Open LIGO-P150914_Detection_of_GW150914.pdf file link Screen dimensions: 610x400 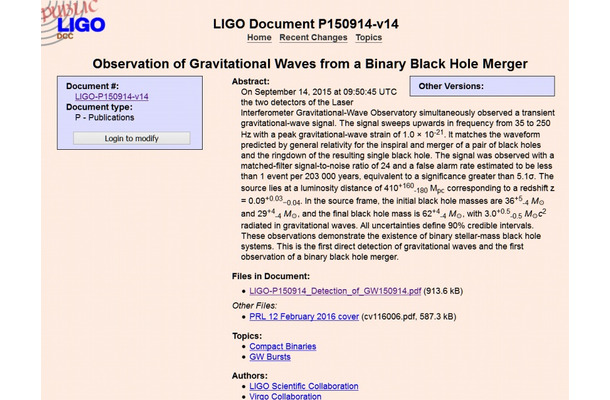(x=335, y=291)
